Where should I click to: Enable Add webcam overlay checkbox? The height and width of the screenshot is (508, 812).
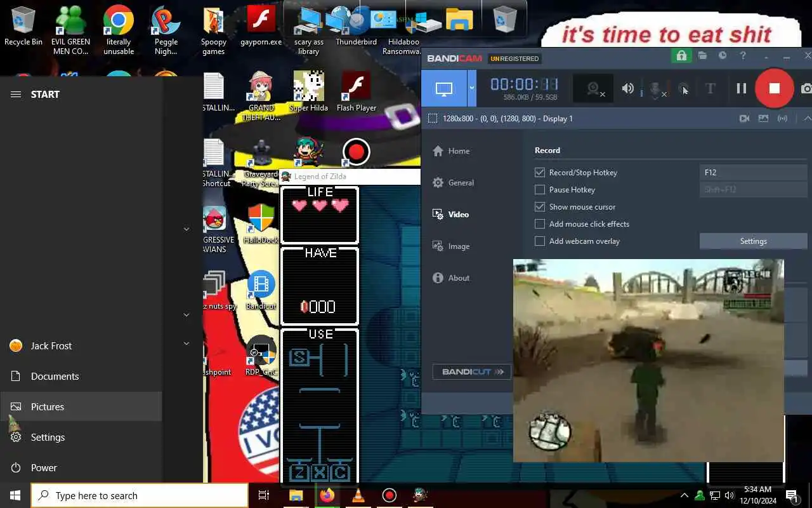(x=540, y=241)
